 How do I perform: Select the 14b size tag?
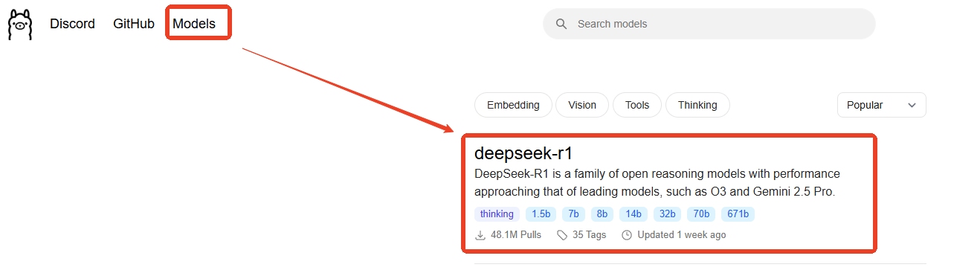633,214
